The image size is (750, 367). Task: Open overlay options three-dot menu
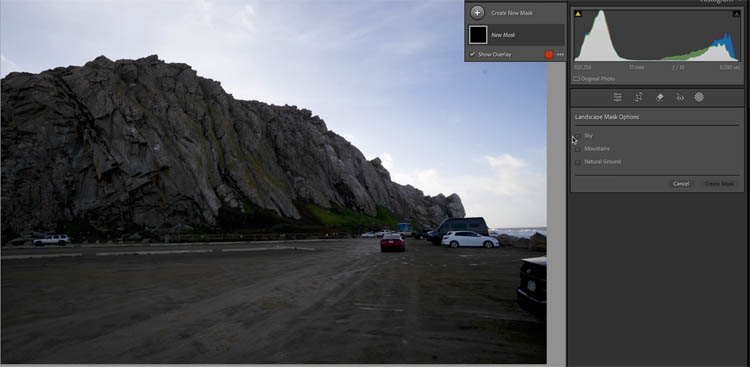[x=560, y=55]
